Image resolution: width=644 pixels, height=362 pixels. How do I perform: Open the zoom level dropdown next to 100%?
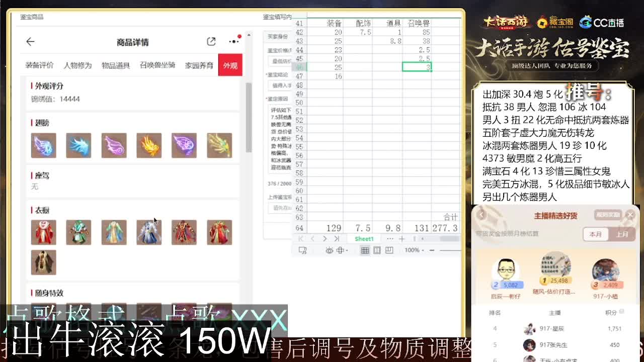click(423, 250)
